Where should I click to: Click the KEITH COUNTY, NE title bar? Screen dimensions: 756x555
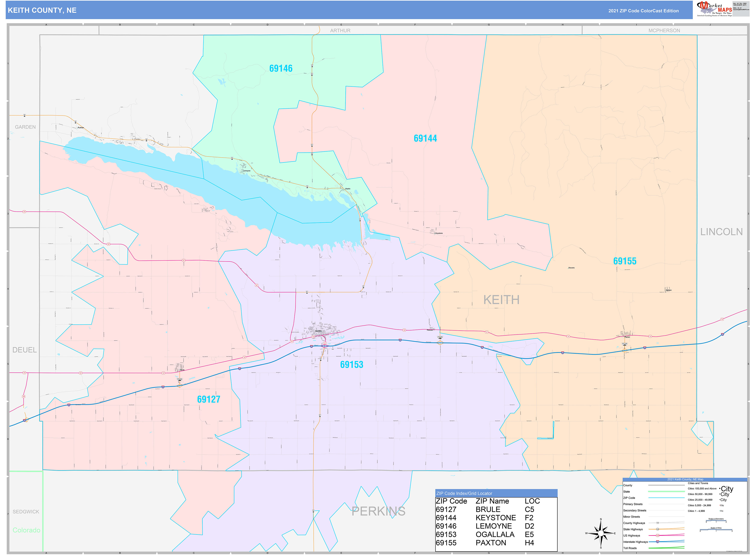click(x=42, y=10)
